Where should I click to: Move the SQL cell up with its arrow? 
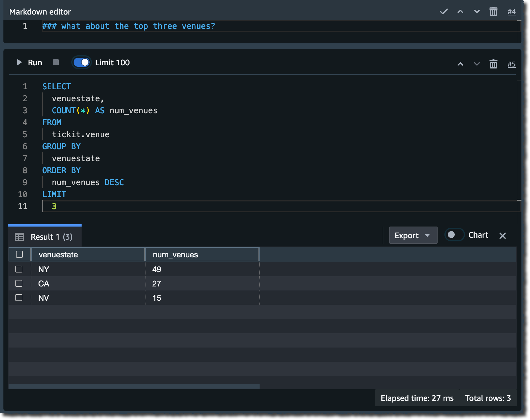460,64
